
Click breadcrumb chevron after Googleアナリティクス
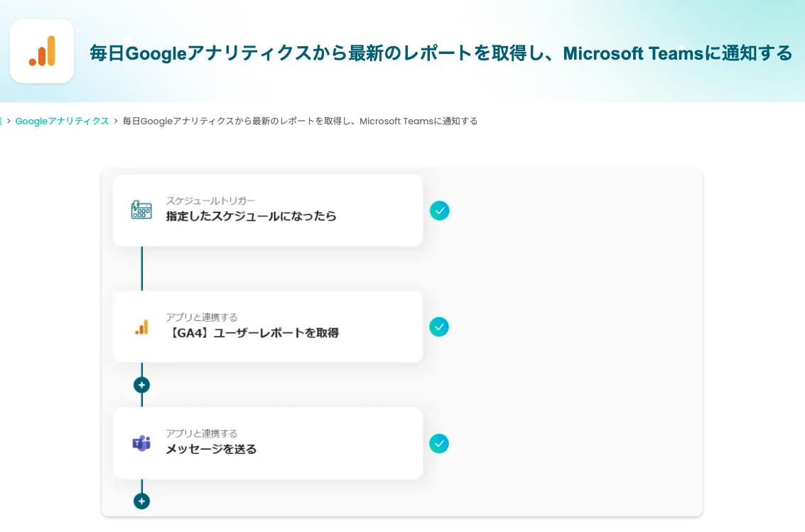coord(116,121)
